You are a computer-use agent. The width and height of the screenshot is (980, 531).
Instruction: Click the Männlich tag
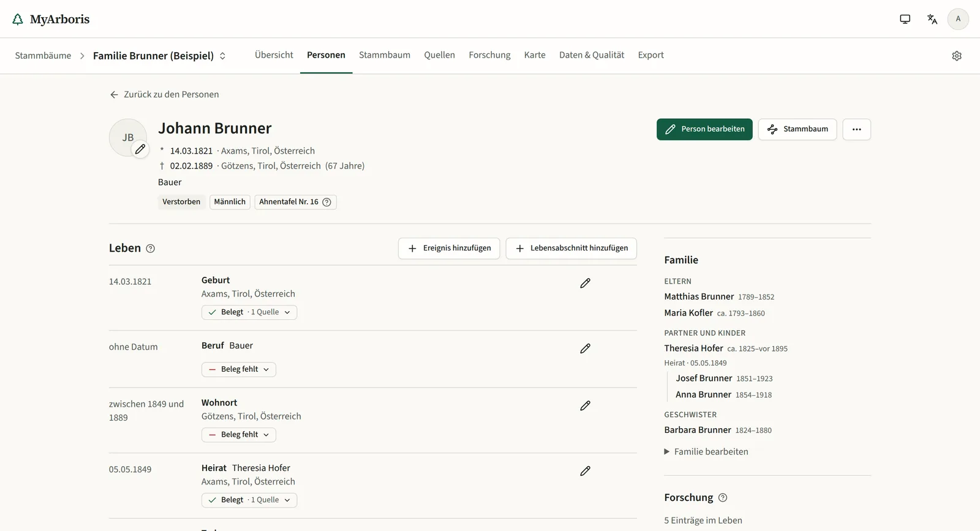tap(230, 202)
